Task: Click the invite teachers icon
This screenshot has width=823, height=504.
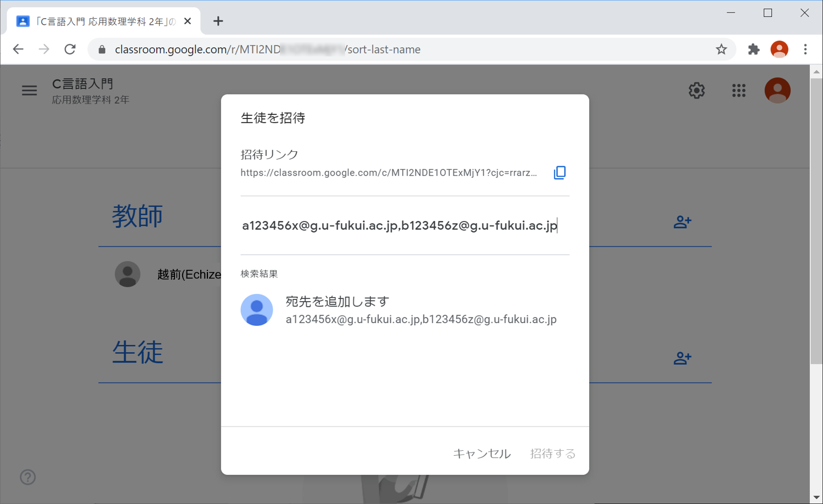Action: 682,222
